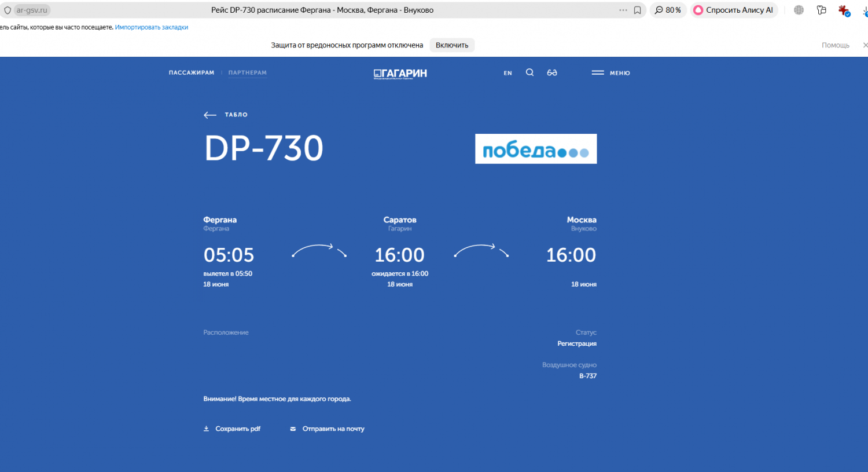This screenshot has width=868, height=472.
Task: Go back to ТАБЛО via arrow link
Action: pos(226,115)
